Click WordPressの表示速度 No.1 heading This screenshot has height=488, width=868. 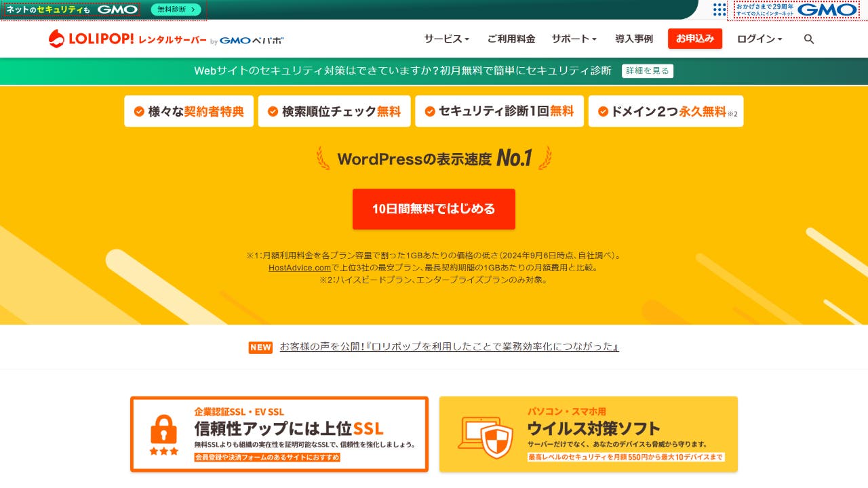(x=434, y=159)
